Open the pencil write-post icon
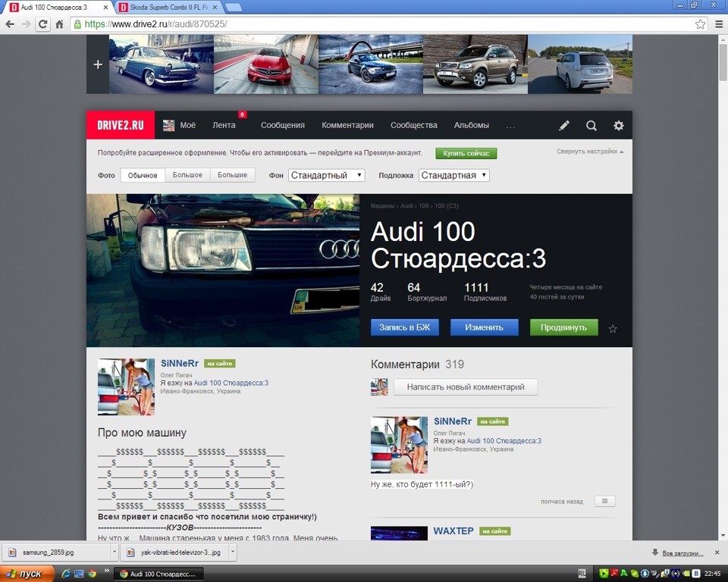728x582 pixels. click(x=564, y=125)
